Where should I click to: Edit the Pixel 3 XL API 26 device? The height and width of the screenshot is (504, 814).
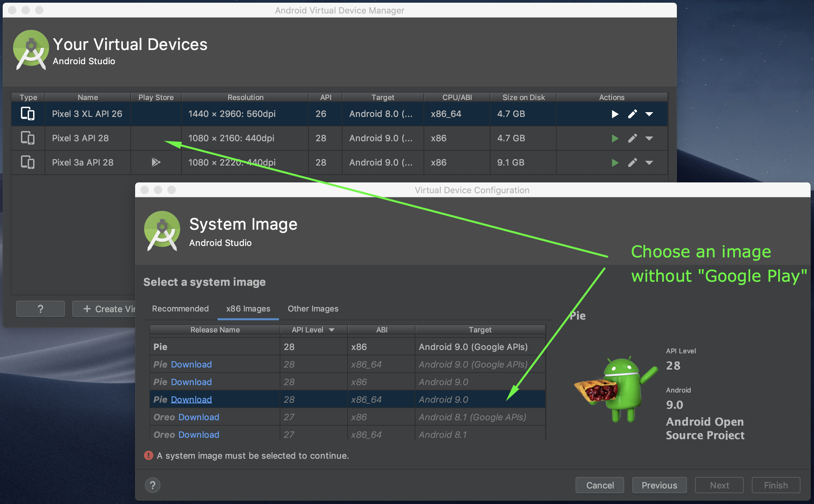point(632,114)
